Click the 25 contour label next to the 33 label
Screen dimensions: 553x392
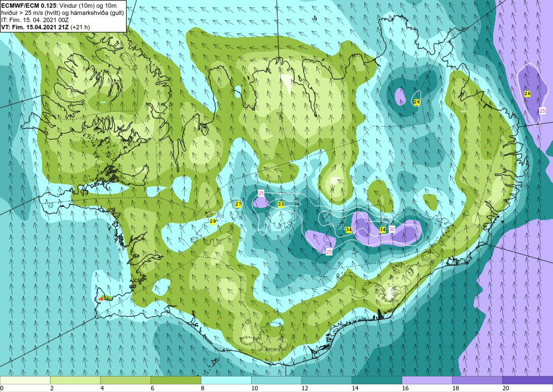pos(261,193)
